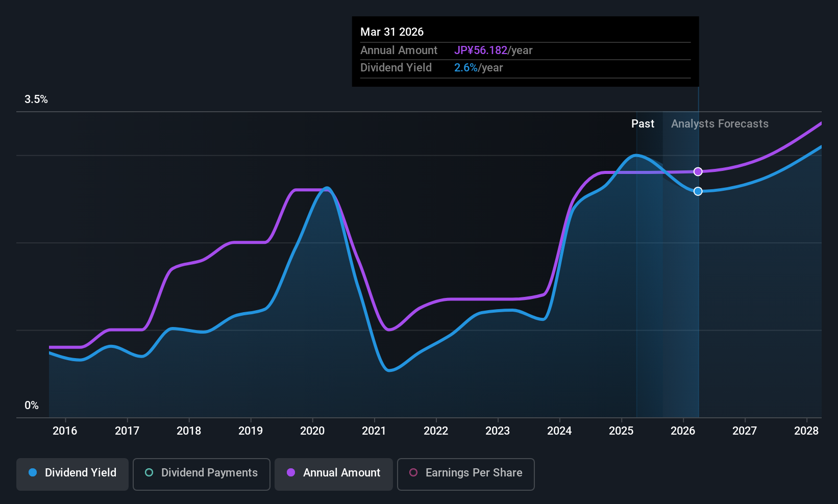Click the 2028 x-axis year label
This screenshot has width=838, height=504.
coord(806,431)
